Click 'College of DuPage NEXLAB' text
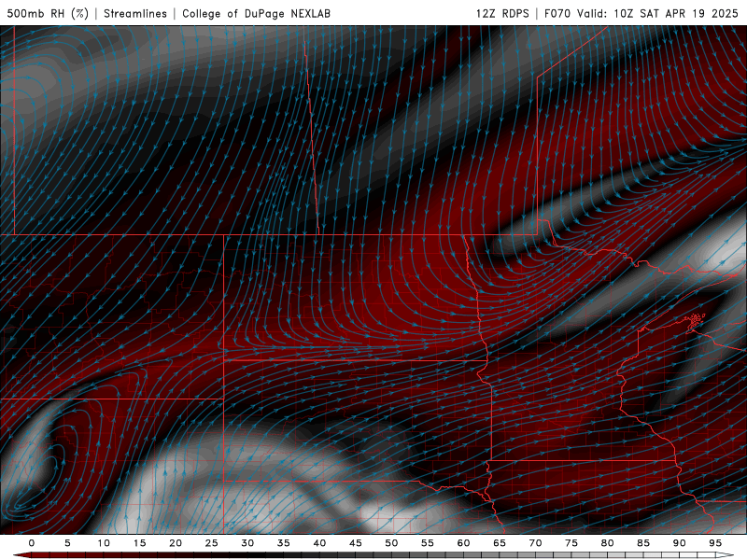The height and width of the screenshot is (560, 747). (256, 13)
